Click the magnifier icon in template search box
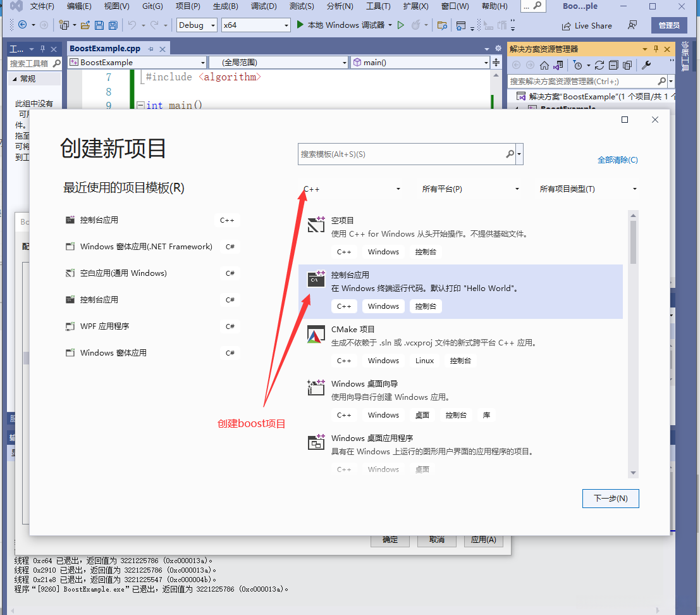The height and width of the screenshot is (615, 700). 510,154
